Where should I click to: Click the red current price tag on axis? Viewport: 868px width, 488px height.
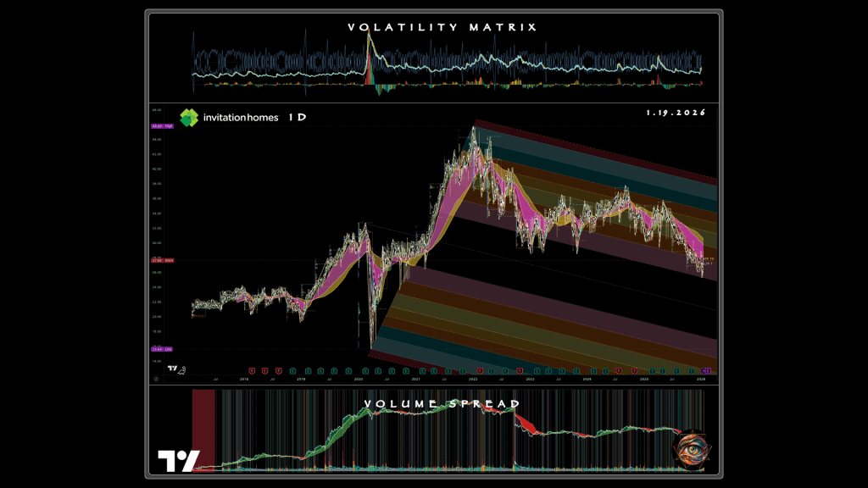[162, 260]
